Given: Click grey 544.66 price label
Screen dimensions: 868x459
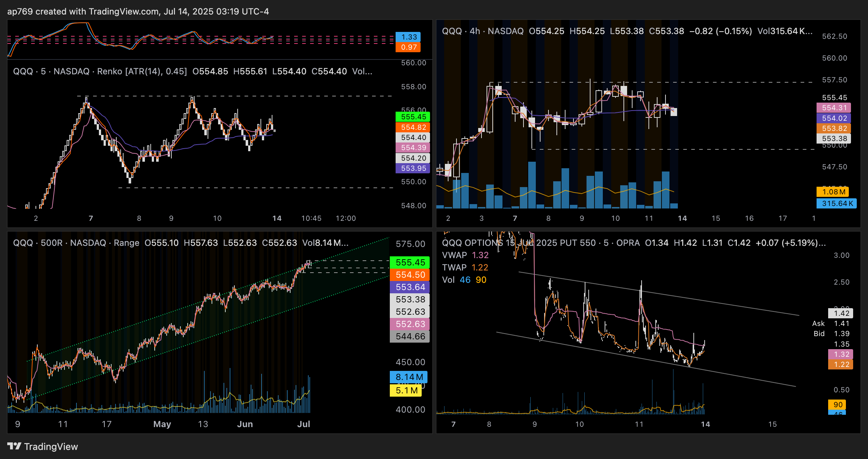Looking at the screenshot, I should [410, 336].
